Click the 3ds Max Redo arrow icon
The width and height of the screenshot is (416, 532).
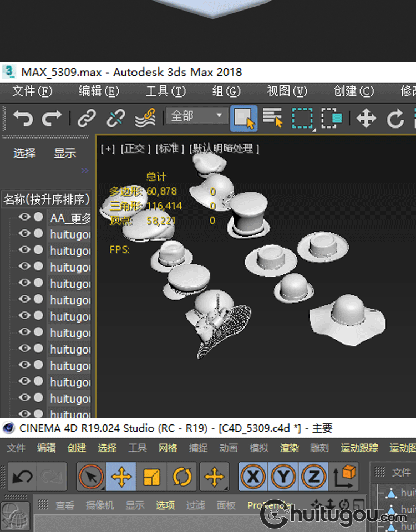coord(52,119)
